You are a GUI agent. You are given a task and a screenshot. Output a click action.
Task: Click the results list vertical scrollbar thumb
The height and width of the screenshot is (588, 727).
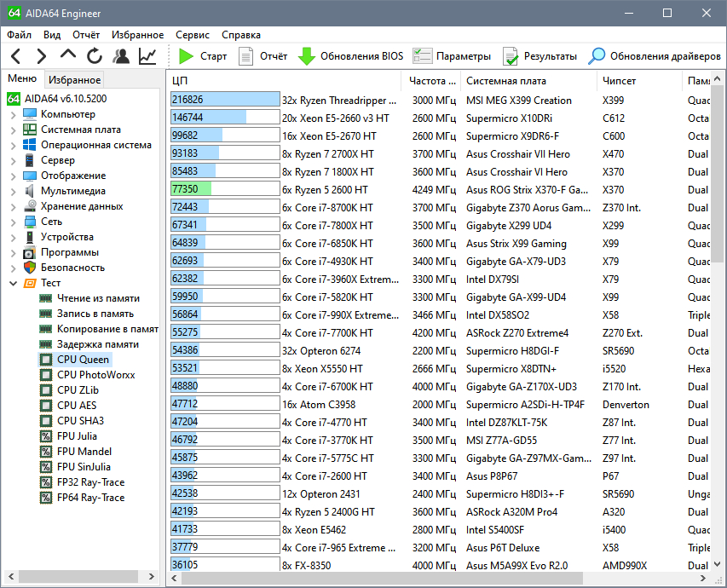coord(717,174)
